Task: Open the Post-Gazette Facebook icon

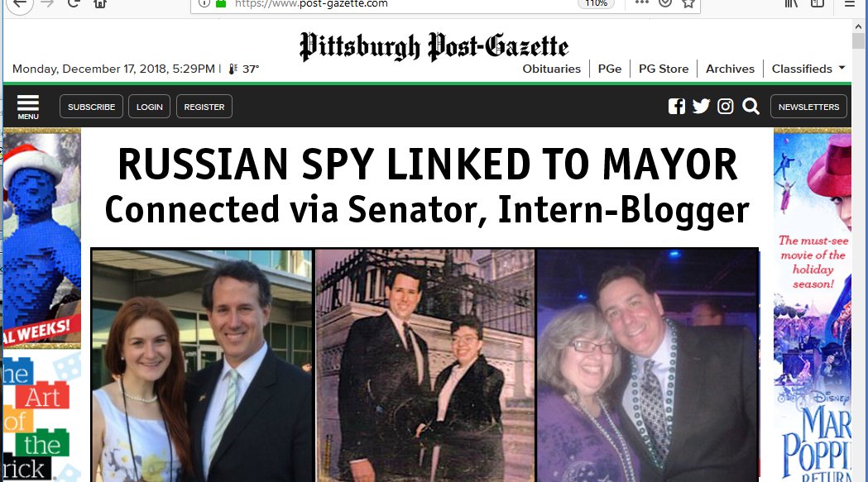Action: tap(677, 107)
